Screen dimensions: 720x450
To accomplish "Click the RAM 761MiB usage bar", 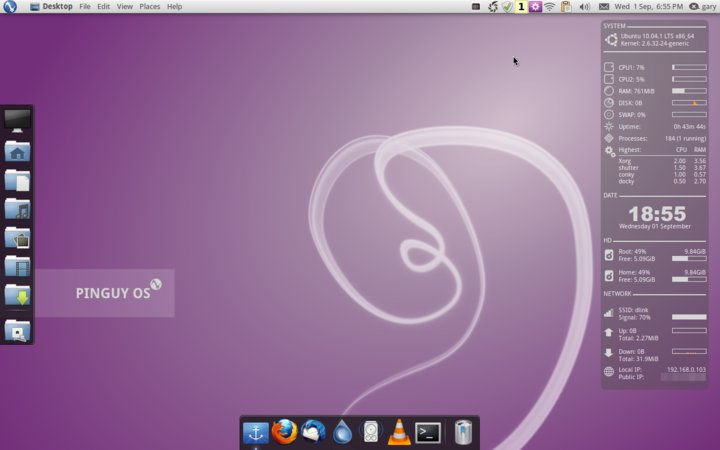I will [x=689, y=91].
